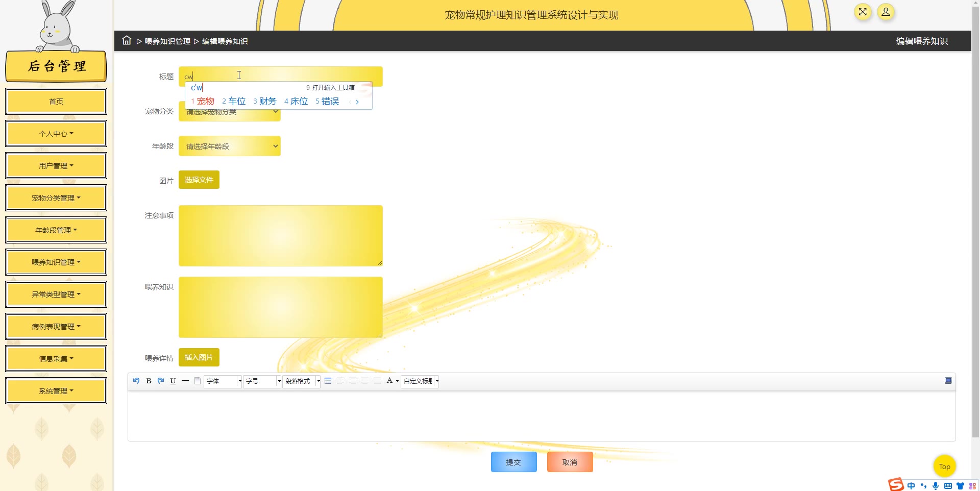The width and height of the screenshot is (980, 491).
Task: Switch Chinese/English input mode (中)
Action: tap(911, 486)
